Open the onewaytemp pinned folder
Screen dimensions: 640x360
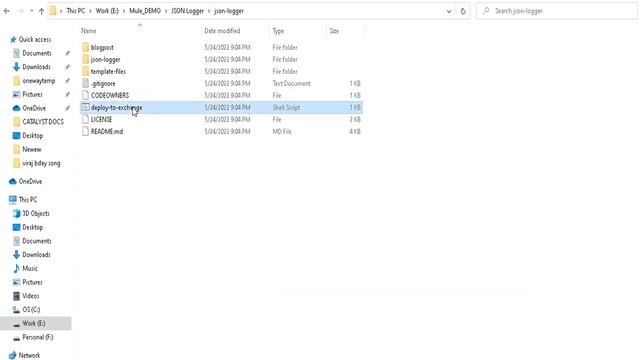coord(38,81)
